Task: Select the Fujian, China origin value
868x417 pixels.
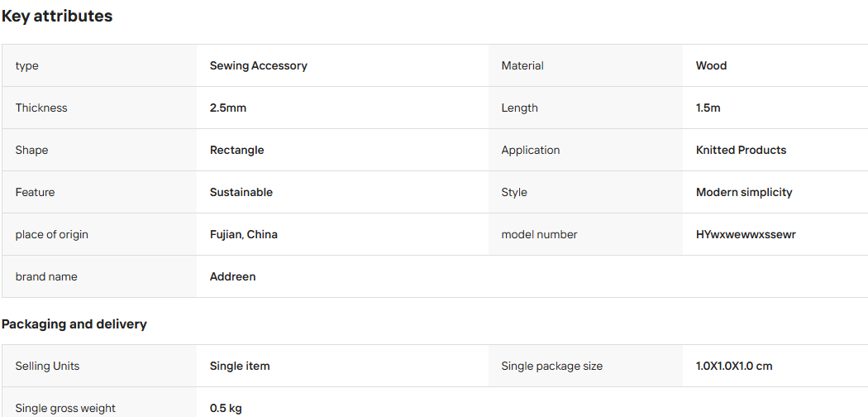Action: [x=244, y=234]
